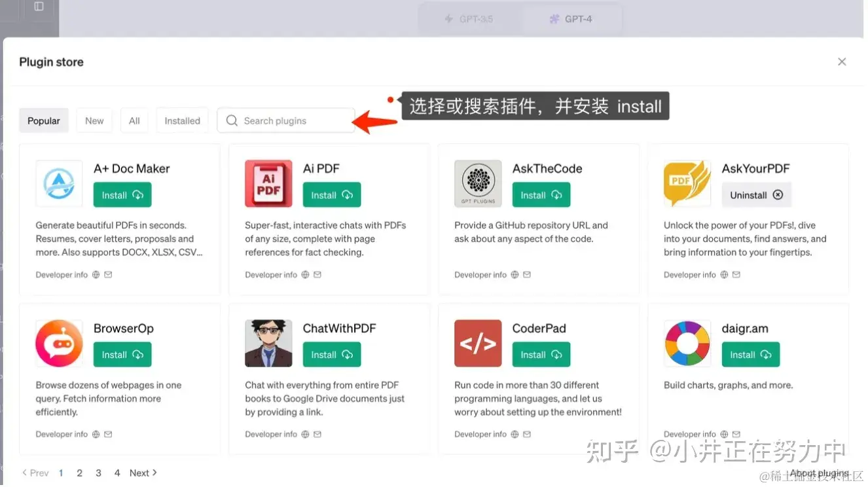This screenshot has width=868, height=487.
Task: Click Next to advance plugin pages
Action: point(143,473)
